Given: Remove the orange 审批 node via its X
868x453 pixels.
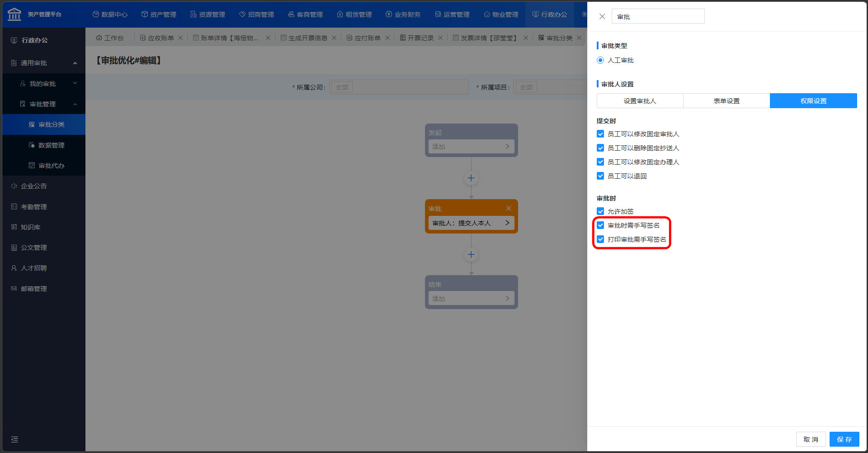Looking at the screenshot, I should [509, 208].
